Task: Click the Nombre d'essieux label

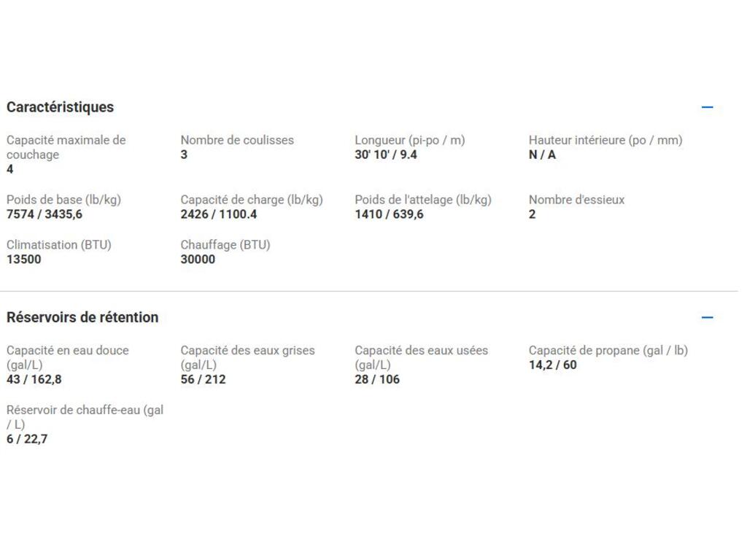Action: click(x=576, y=200)
